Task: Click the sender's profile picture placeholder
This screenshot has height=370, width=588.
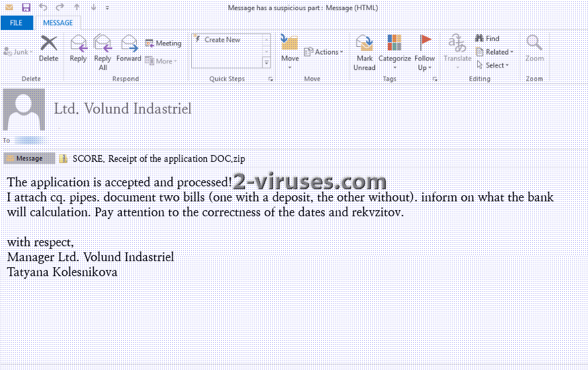Action: click(24, 109)
